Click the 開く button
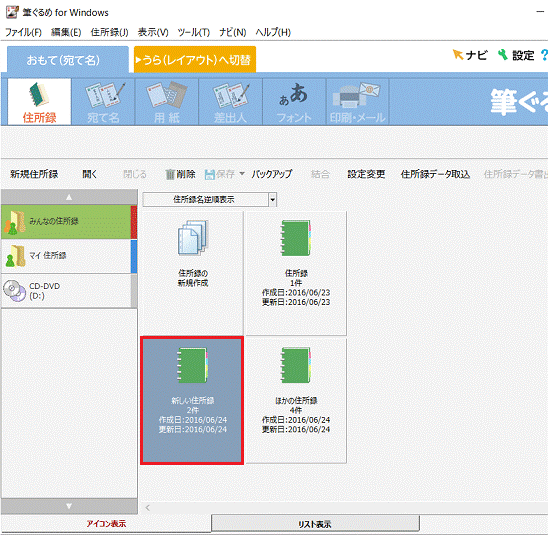Viewport: 548px width, 536px height. pos(89,174)
